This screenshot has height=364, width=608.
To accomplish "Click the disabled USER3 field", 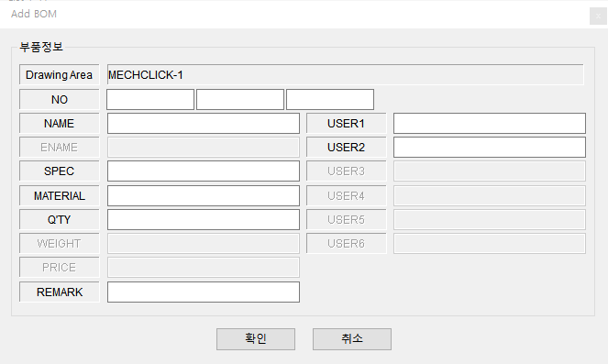I will (490, 171).
